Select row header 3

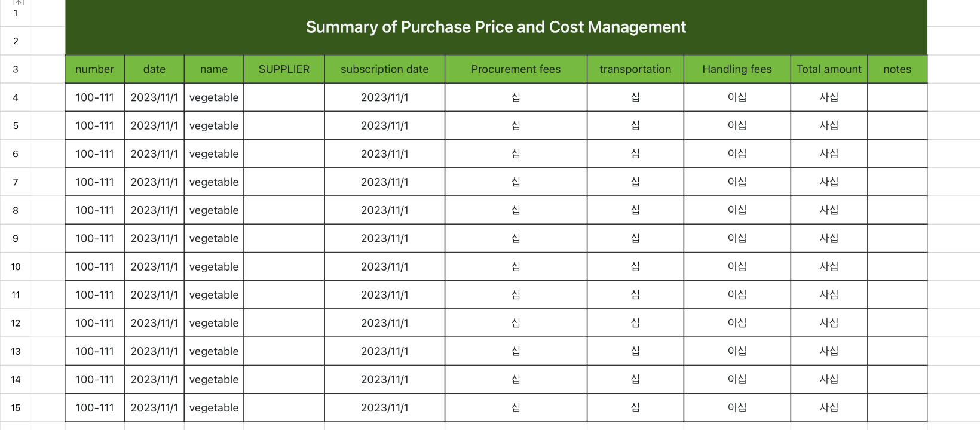(x=16, y=69)
